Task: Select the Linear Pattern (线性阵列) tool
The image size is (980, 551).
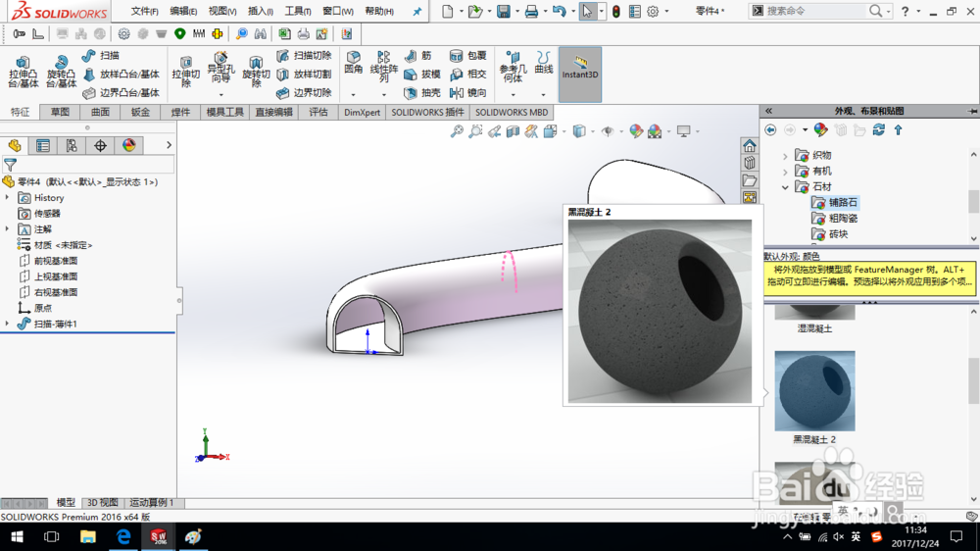Action: 384,67
